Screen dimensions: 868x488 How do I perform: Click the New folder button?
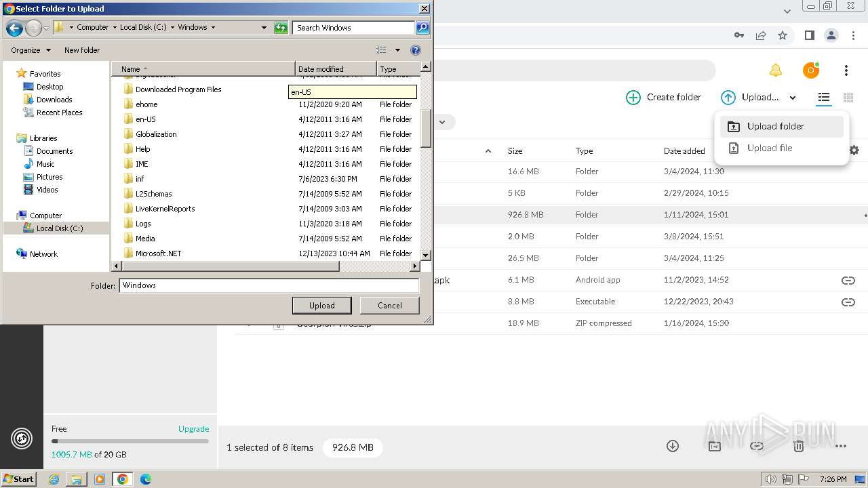pos(82,50)
